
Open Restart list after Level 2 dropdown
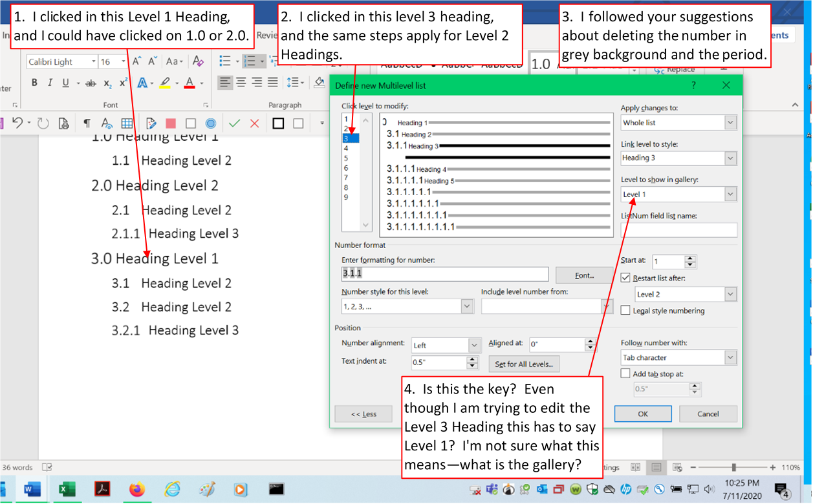click(730, 294)
